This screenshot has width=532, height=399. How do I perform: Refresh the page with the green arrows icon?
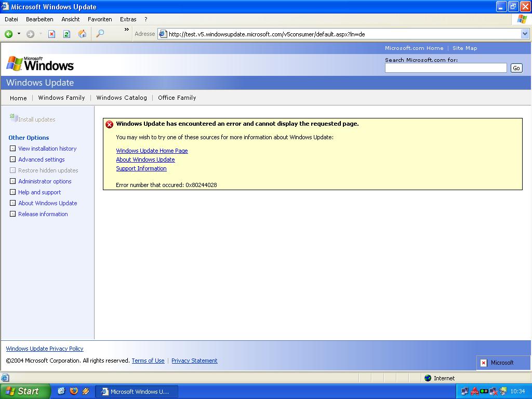click(x=67, y=34)
